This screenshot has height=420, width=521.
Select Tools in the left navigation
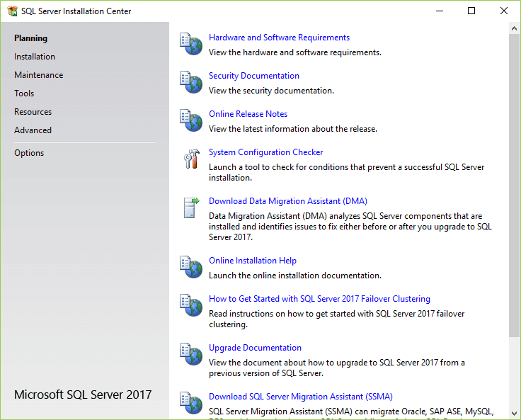point(24,93)
